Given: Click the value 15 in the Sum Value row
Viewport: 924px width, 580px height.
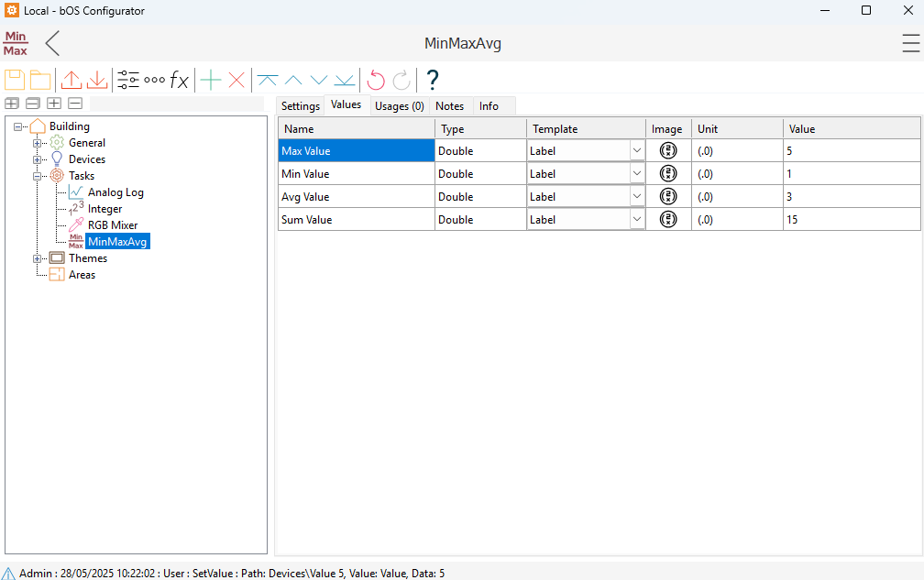Looking at the screenshot, I should (x=792, y=220).
